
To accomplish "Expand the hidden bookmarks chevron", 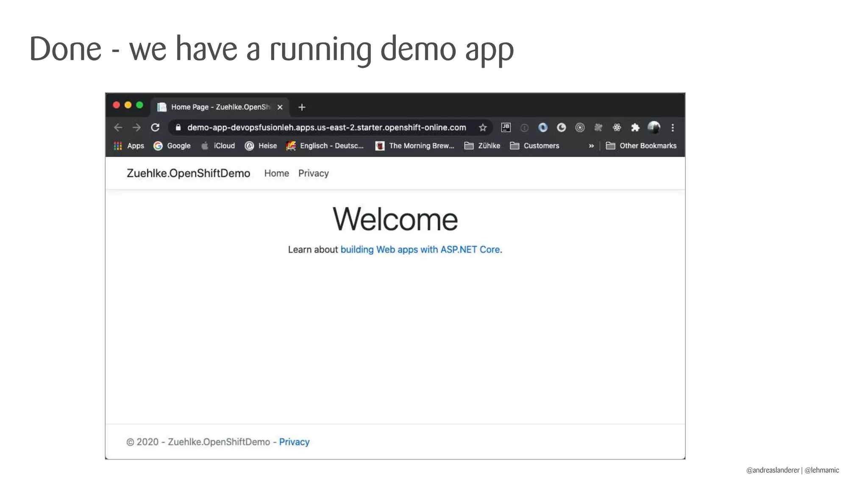I will [591, 146].
